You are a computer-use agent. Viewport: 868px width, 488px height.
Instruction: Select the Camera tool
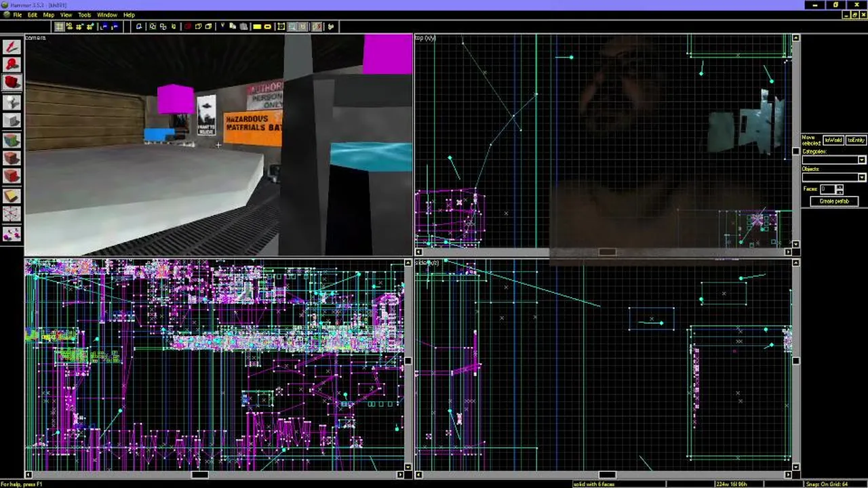pos(12,83)
